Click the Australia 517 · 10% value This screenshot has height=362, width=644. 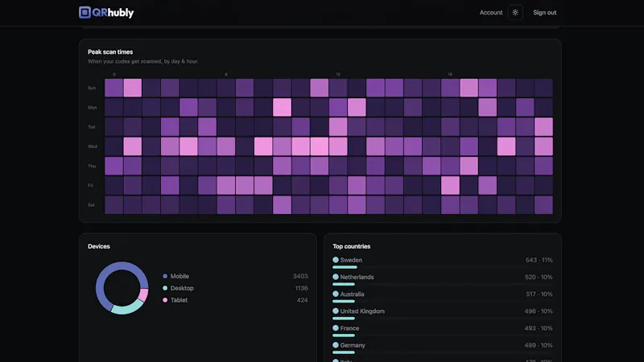pyautogui.click(x=539, y=294)
